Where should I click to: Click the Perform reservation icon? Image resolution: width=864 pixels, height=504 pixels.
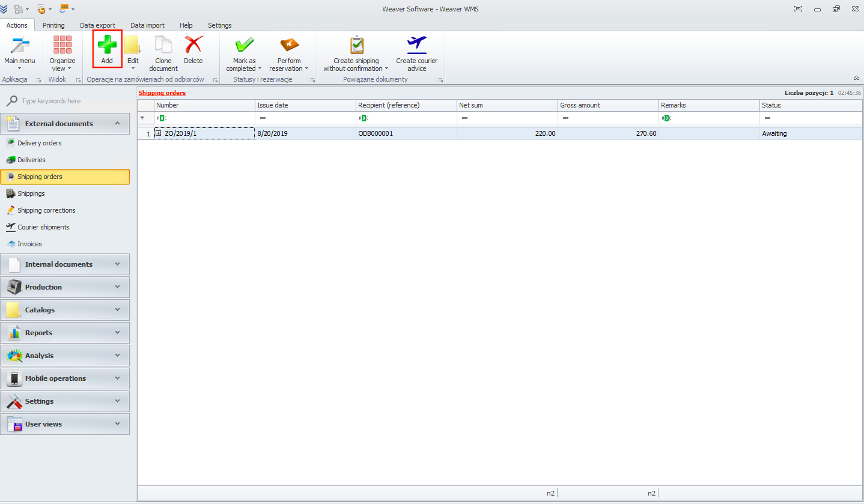(289, 45)
